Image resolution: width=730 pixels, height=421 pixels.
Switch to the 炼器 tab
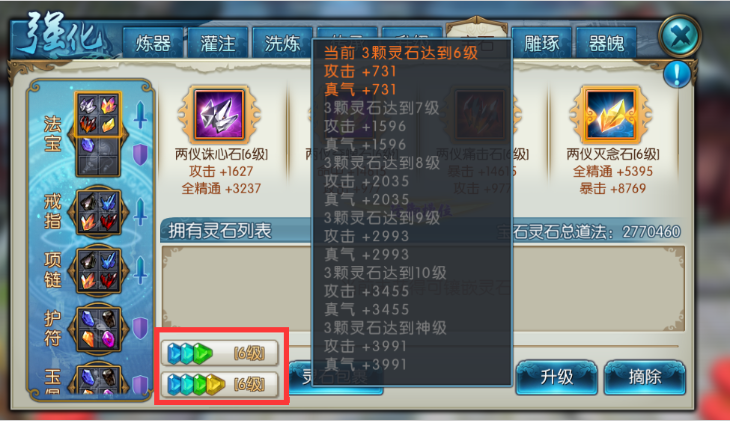coord(153,43)
